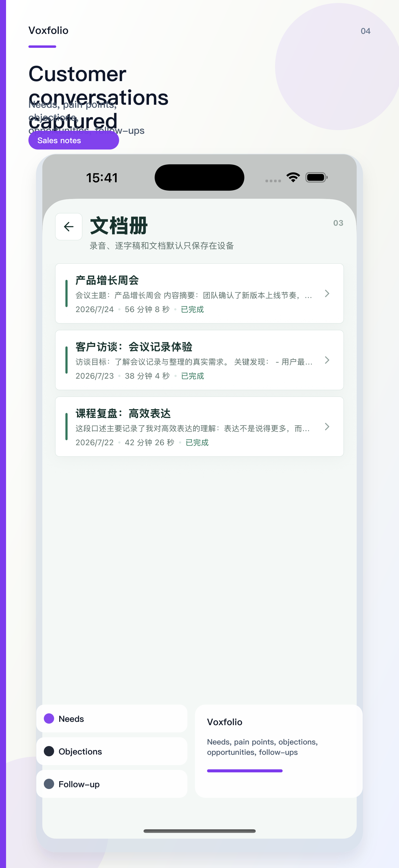The width and height of the screenshot is (399, 868).
Task: Click the purple progress bar in Voxfolio card
Action: tap(245, 771)
